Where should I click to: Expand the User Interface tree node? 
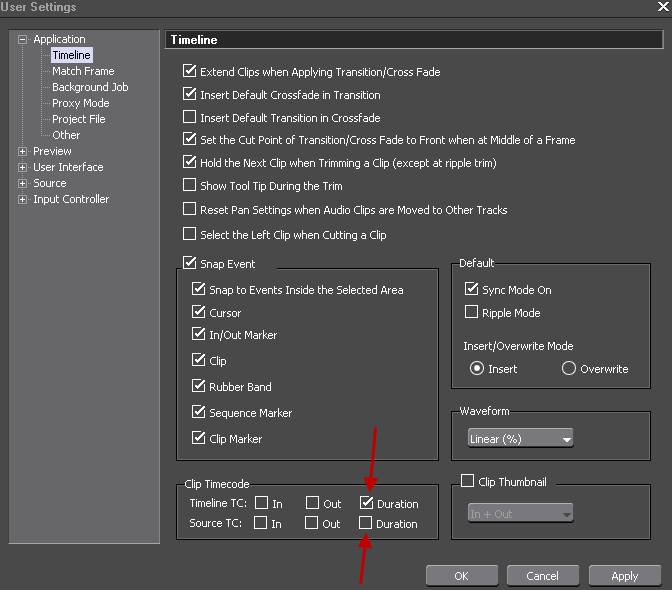click(x=23, y=167)
